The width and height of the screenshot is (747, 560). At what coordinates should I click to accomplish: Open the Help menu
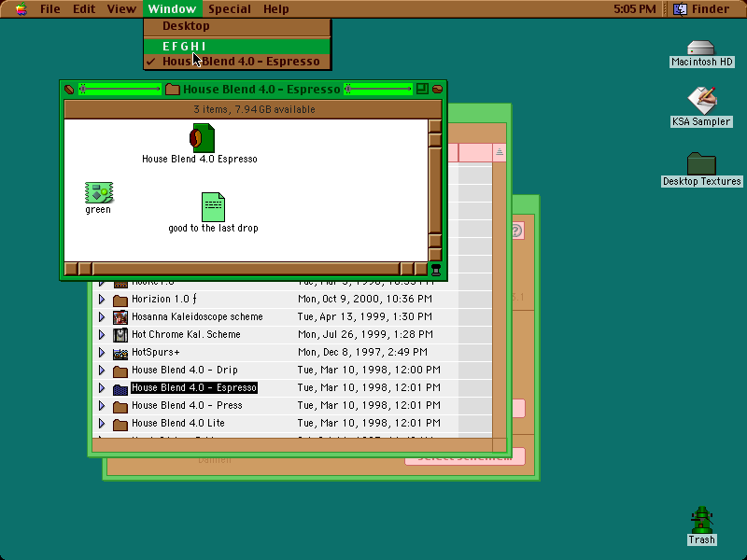(x=275, y=9)
